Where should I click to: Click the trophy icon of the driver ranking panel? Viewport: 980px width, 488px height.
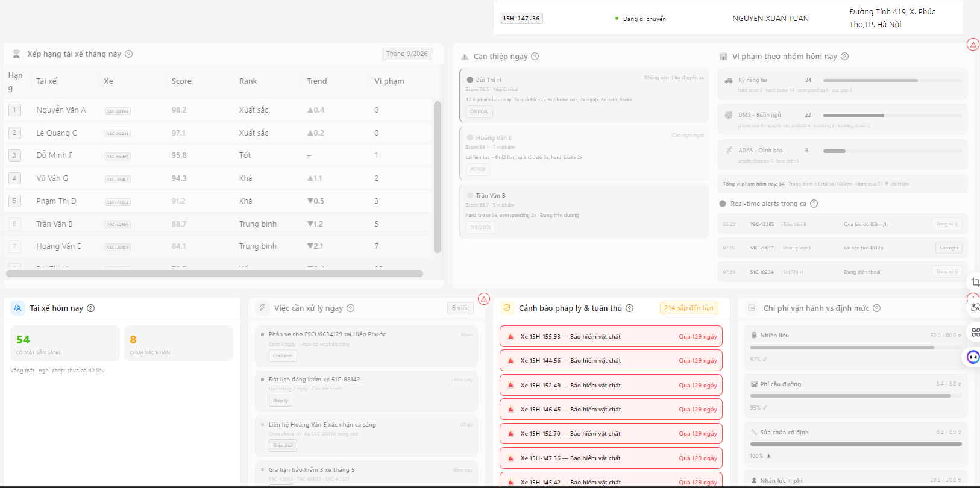point(16,54)
